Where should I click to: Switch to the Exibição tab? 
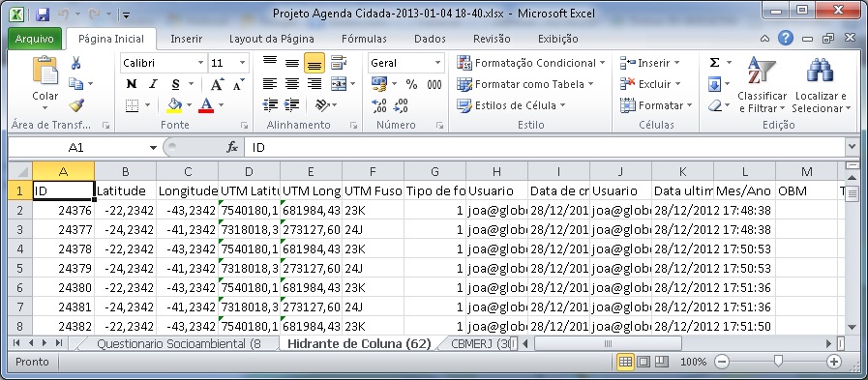click(x=557, y=39)
